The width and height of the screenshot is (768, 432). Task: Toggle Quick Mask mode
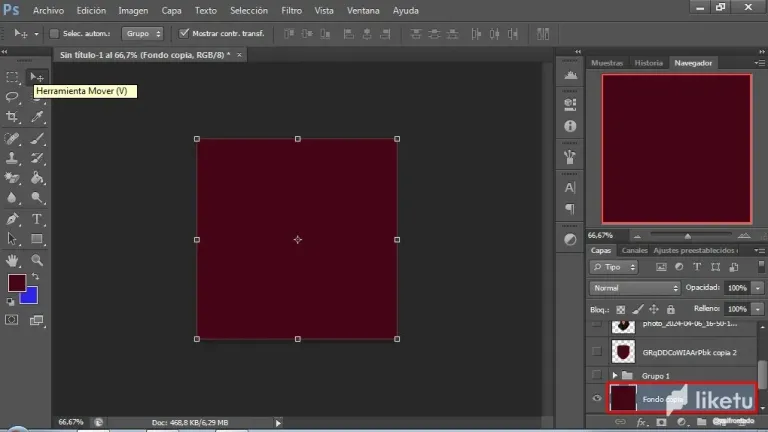point(12,320)
